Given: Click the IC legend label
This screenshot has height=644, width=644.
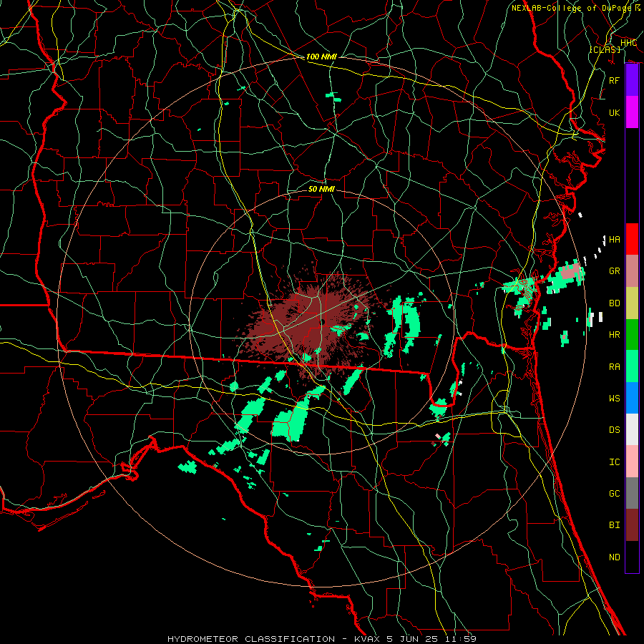Looking at the screenshot, I should 614,462.
